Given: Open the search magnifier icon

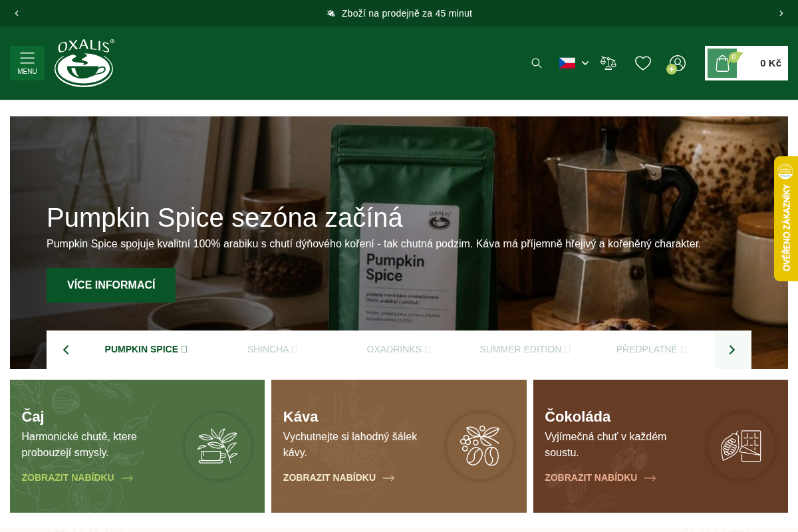Looking at the screenshot, I should (x=537, y=63).
